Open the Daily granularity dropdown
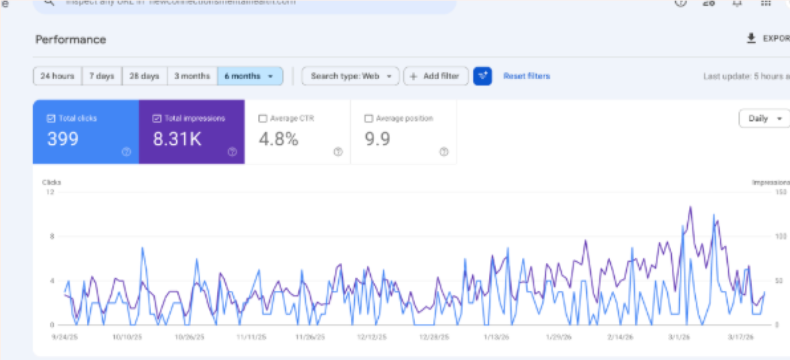Viewport: 790px width, 360px height. tap(765, 119)
